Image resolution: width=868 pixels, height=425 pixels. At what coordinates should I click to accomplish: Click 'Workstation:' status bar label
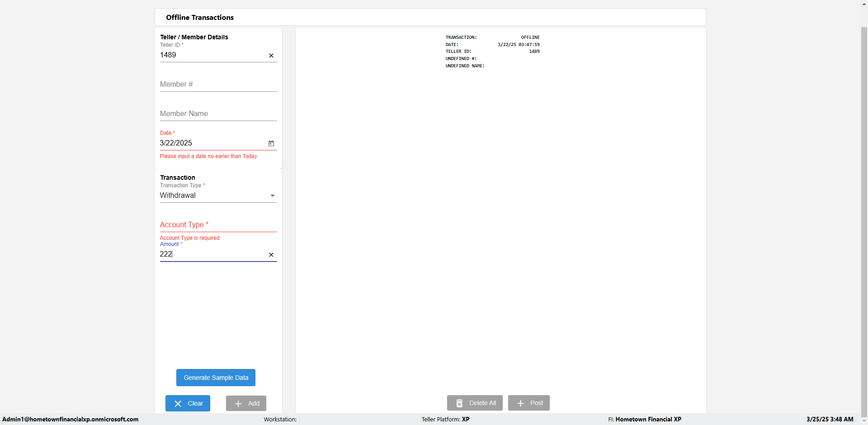[280, 419]
